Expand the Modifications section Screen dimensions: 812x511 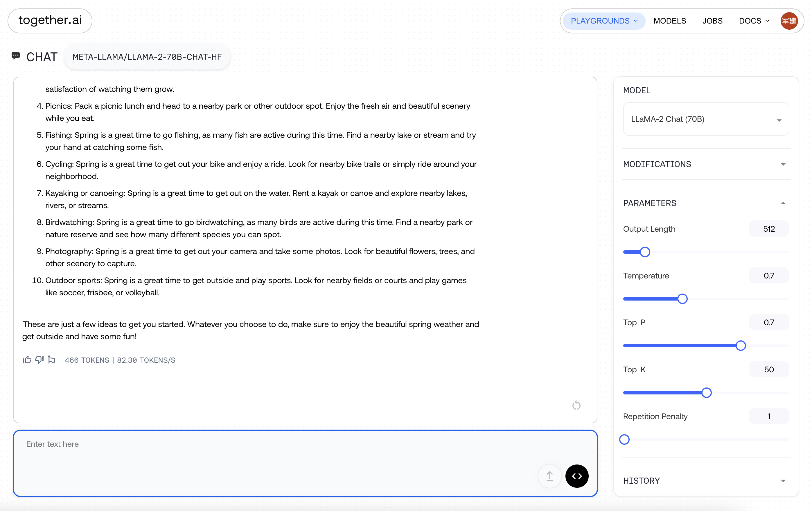[x=706, y=164]
